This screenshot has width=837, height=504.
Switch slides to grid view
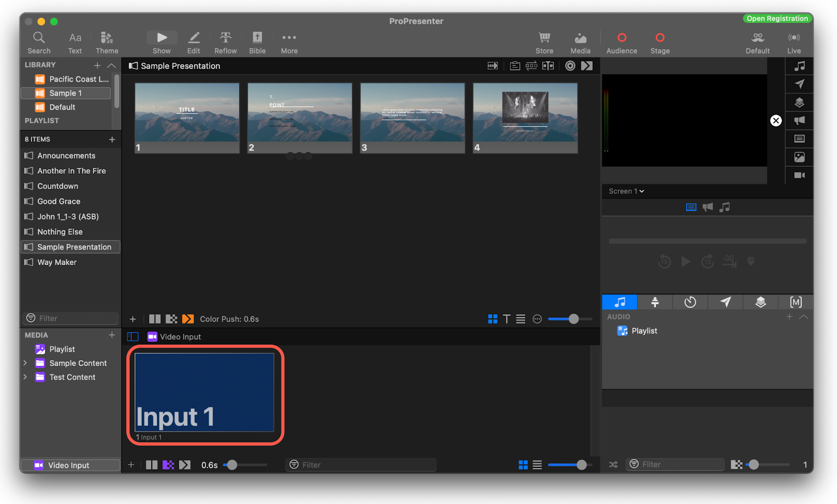tap(492, 319)
